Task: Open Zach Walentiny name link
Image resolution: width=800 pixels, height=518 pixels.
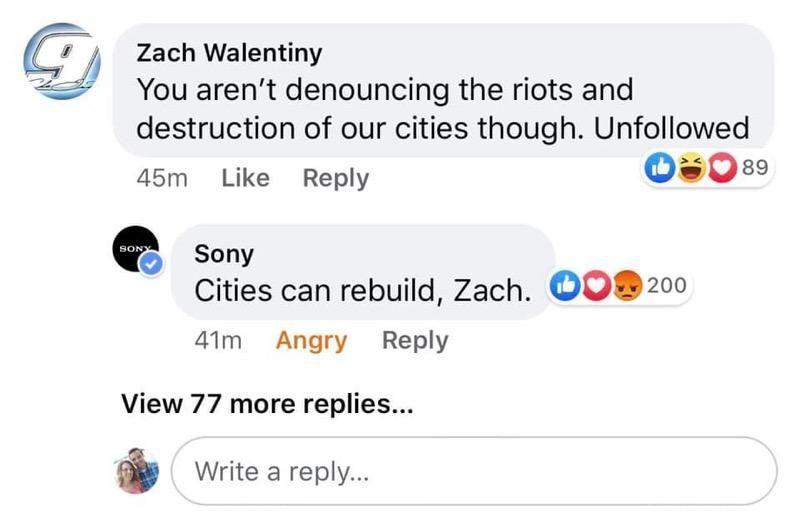Action: tap(230, 53)
